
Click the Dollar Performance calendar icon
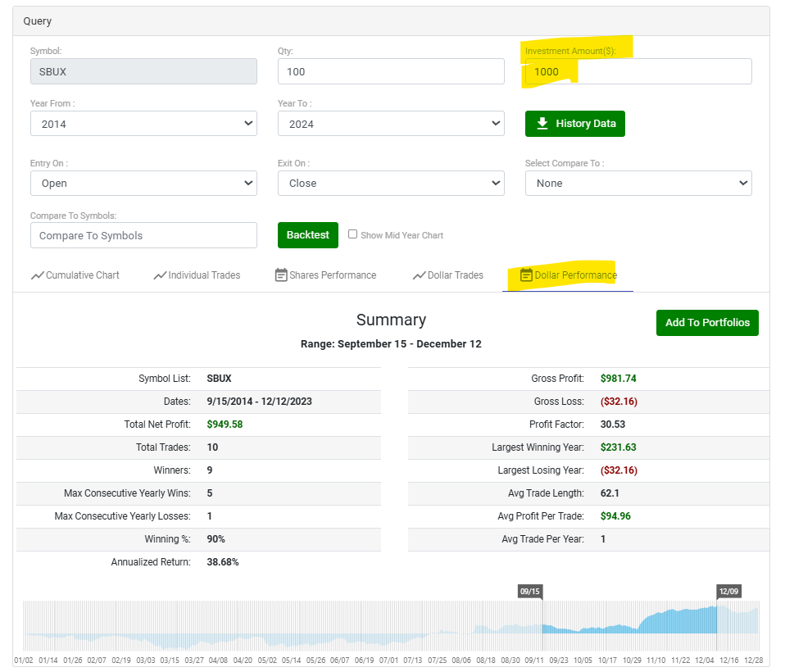526,275
